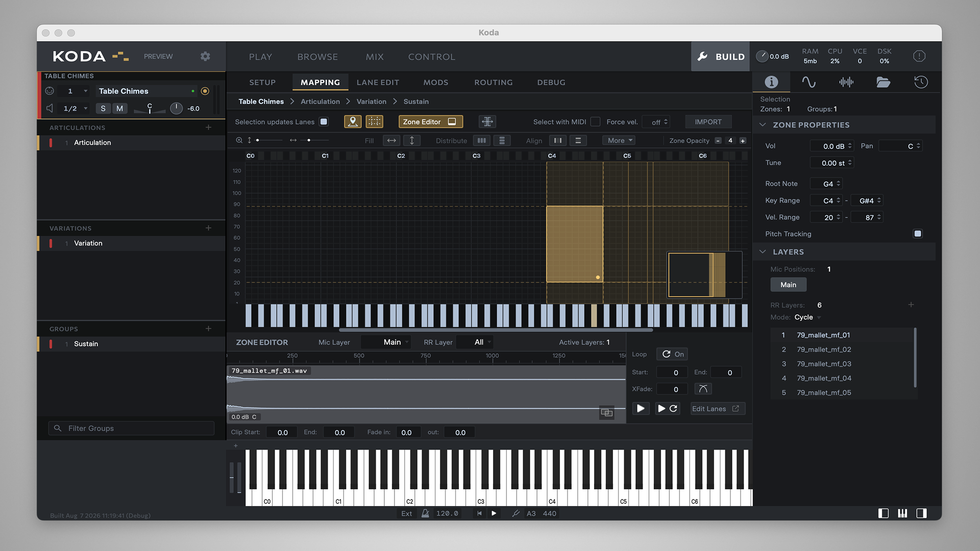Add a new group with plus icon
The height and width of the screenshot is (551, 980).
(208, 329)
